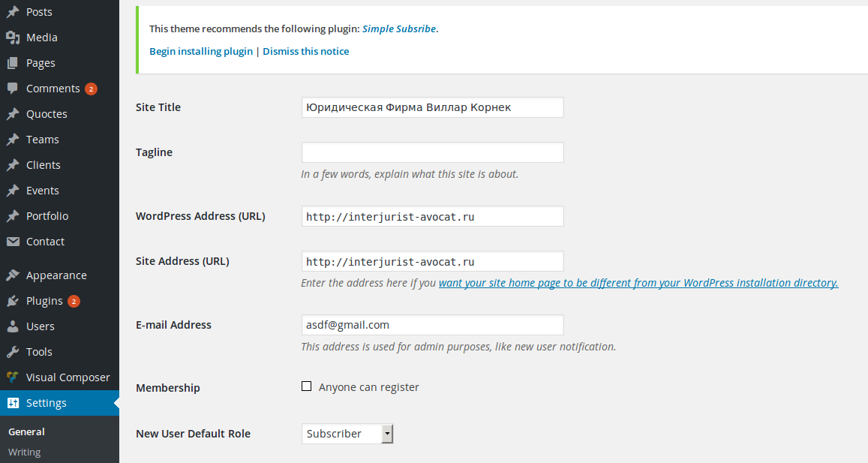Open the Simple Subsribe plugin link

click(399, 29)
